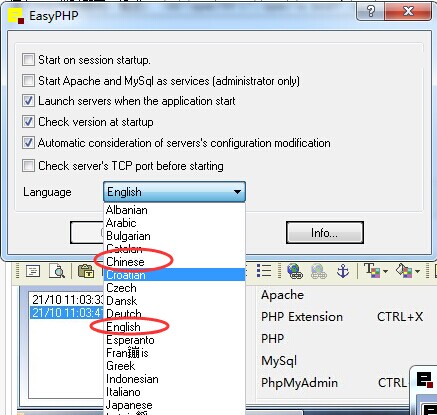Click the text color icon
The width and height of the screenshot is (437, 415).
click(x=372, y=270)
